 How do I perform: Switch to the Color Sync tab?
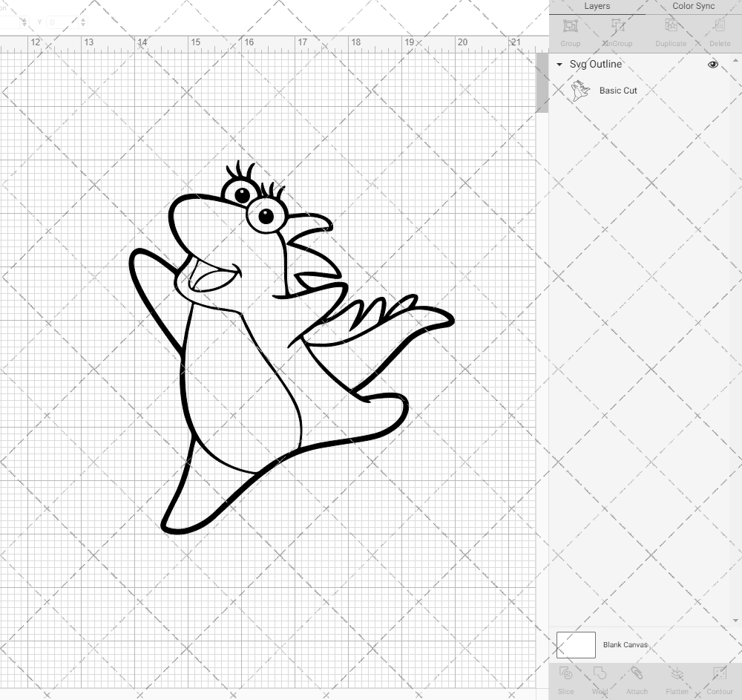tap(693, 7)
